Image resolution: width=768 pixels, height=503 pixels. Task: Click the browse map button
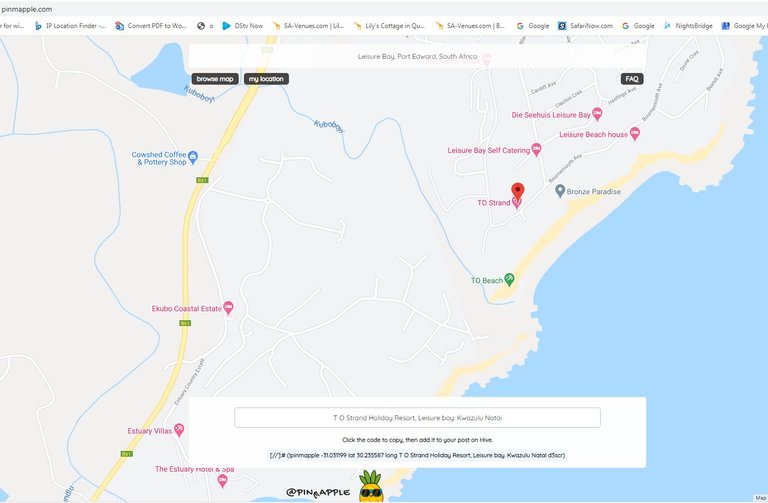pyautogui.click(x=215, y=79)
